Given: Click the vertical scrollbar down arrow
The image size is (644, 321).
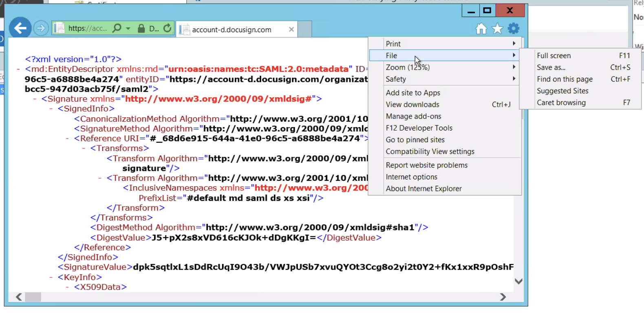Looking at the screenshot, I should click(518, 281).
